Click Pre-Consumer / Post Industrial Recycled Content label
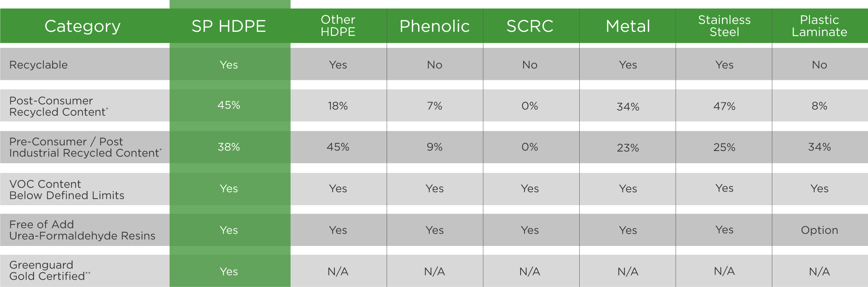Image resolution: width=868 pixels, height=287 pixels. coord(85,147)
